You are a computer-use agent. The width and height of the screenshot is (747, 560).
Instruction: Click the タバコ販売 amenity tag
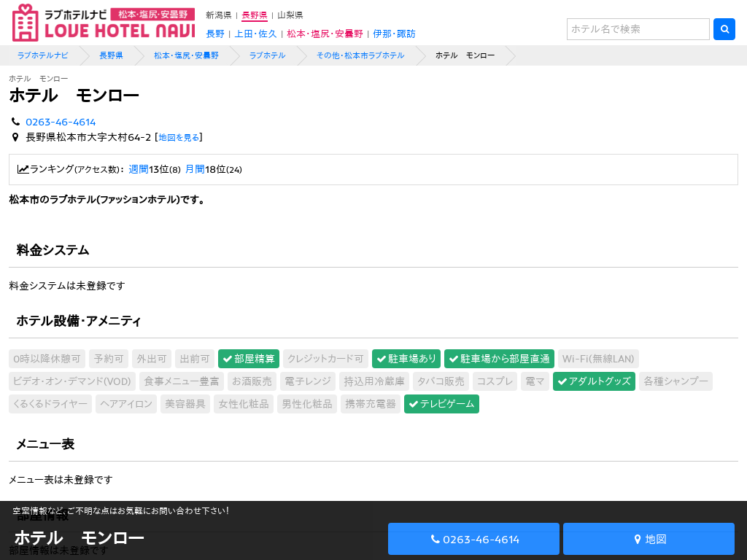coord(441,381)
